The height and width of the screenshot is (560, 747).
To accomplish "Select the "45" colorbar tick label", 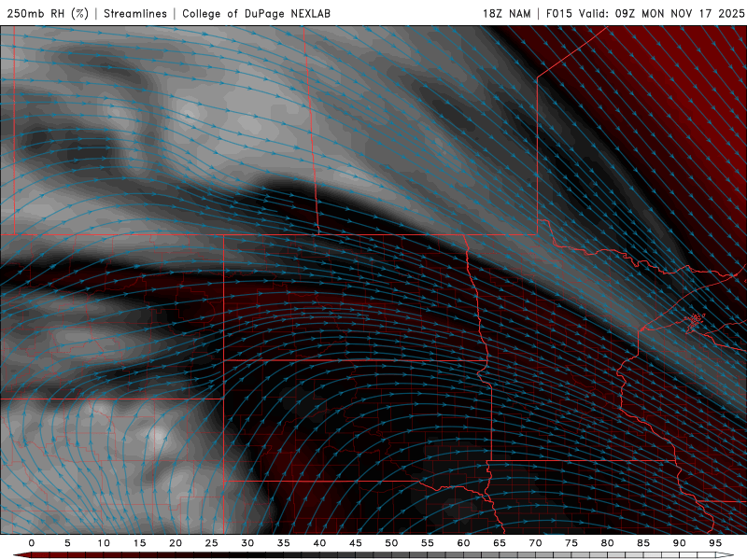I will coord(356,543).
